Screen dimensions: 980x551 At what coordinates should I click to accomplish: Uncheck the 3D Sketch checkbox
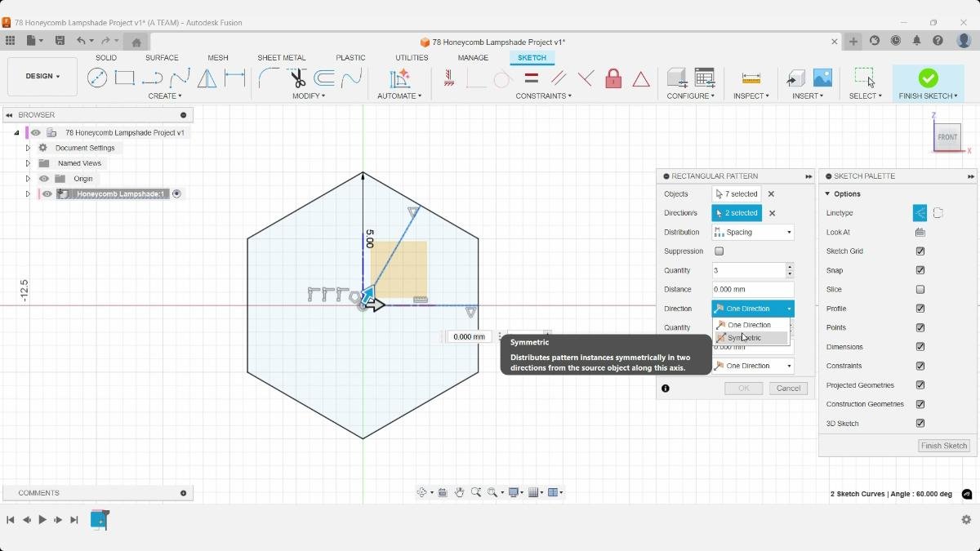920,424
